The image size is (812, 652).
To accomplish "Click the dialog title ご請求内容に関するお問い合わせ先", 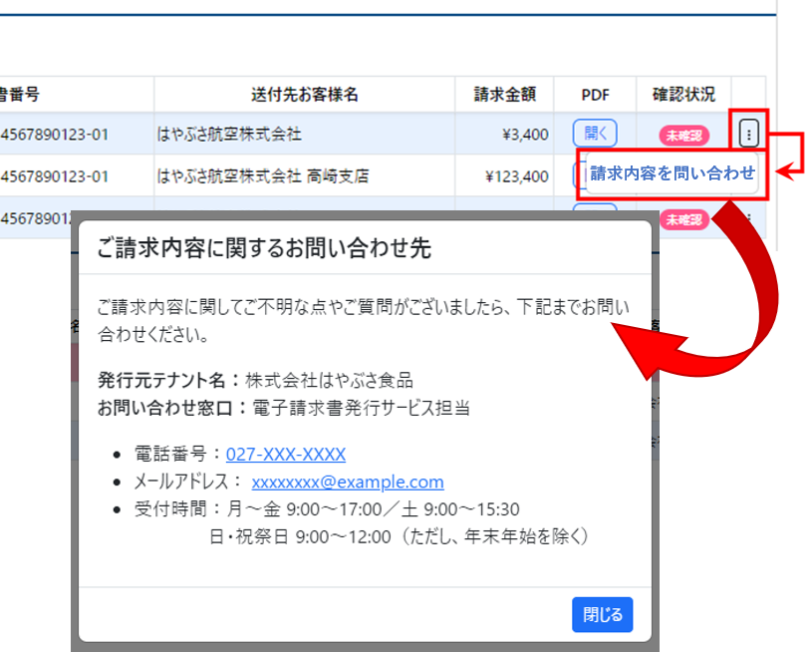I will click(263, 249).
